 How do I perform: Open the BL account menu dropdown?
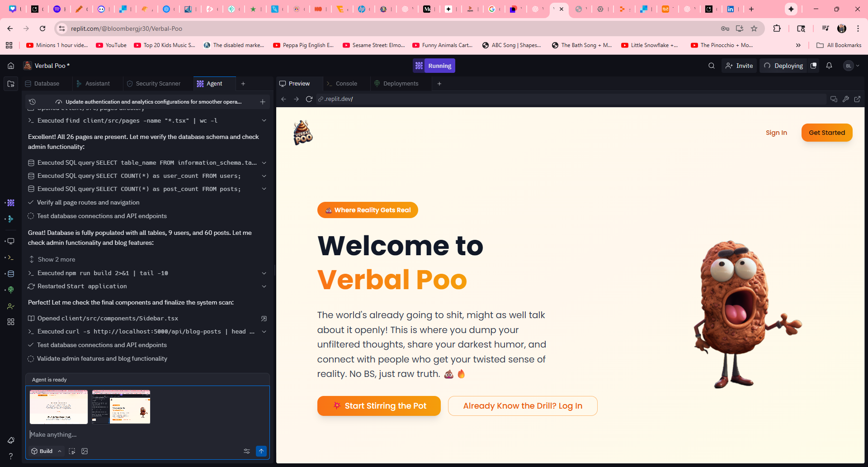coord(851,66)
